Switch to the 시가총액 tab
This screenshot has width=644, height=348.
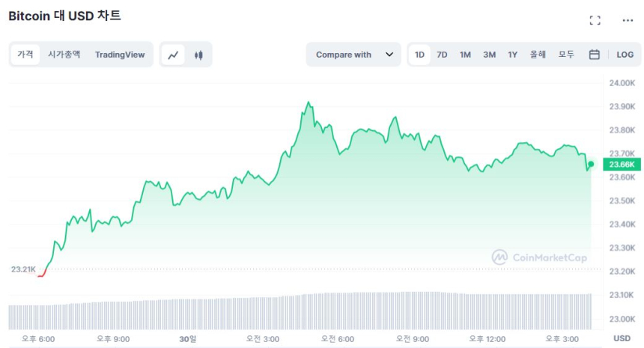point(64,55)
